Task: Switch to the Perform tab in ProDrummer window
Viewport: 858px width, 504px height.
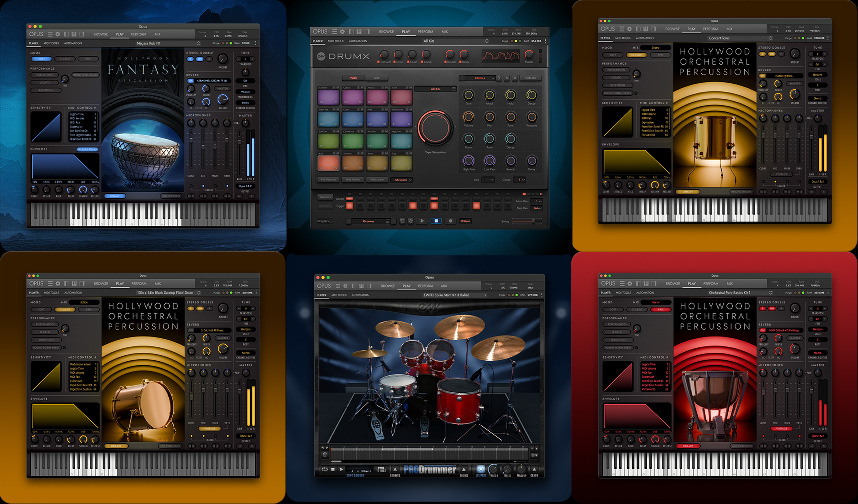Action: coord(425,286)
